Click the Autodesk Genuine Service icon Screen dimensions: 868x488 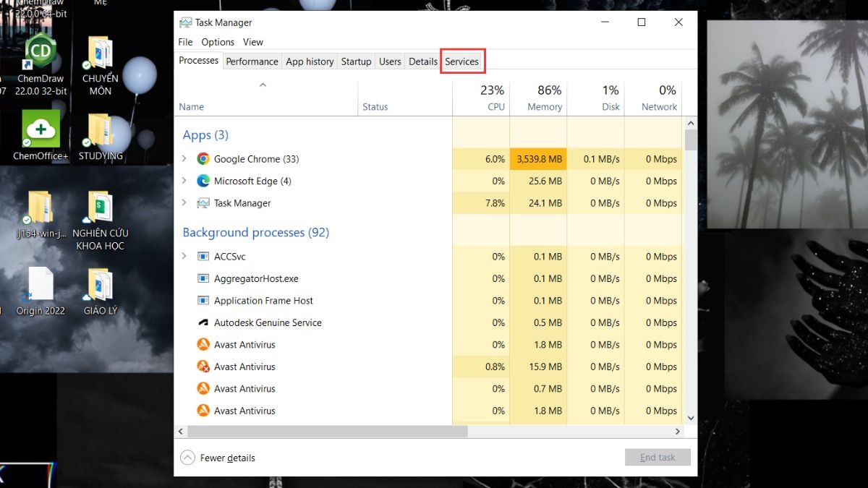[203, 322]
